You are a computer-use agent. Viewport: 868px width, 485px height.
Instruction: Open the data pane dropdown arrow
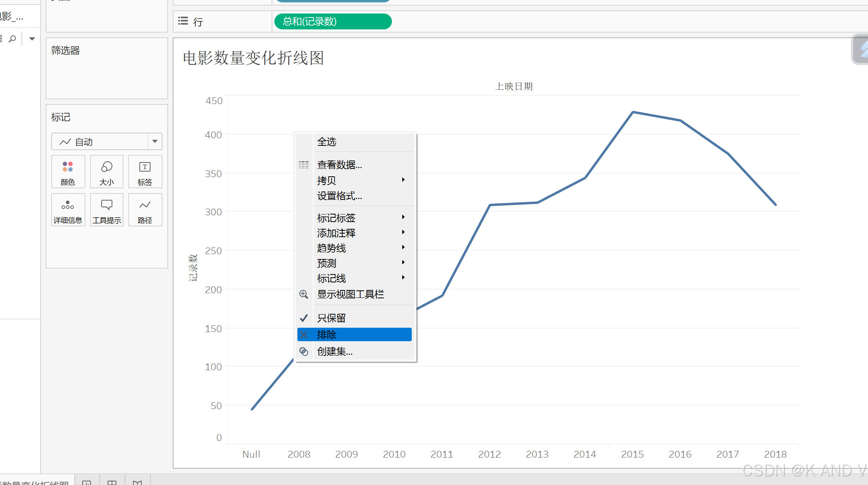click(x=32, y=39)
